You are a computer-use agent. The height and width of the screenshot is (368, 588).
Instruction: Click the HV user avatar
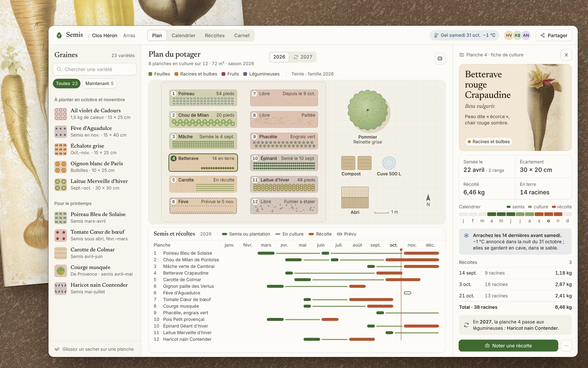point(509,35)
